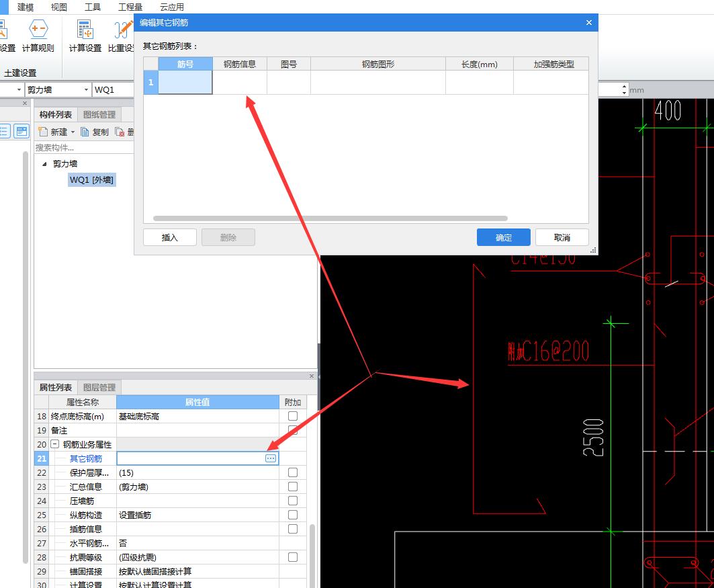
Task: Collapse the 剪力墙 tree node
Action: (x=44, y=164)
